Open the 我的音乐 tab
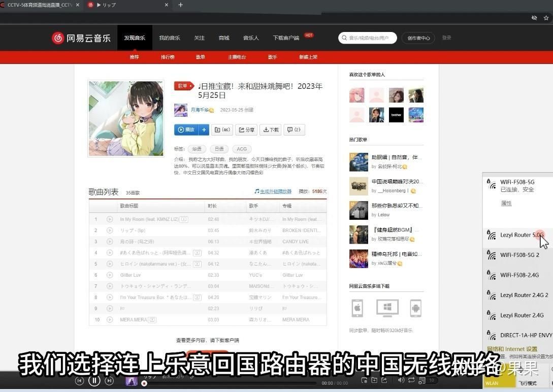Viewport: 553px width, 392px height. pyautogui.click(x=169, y=38)
